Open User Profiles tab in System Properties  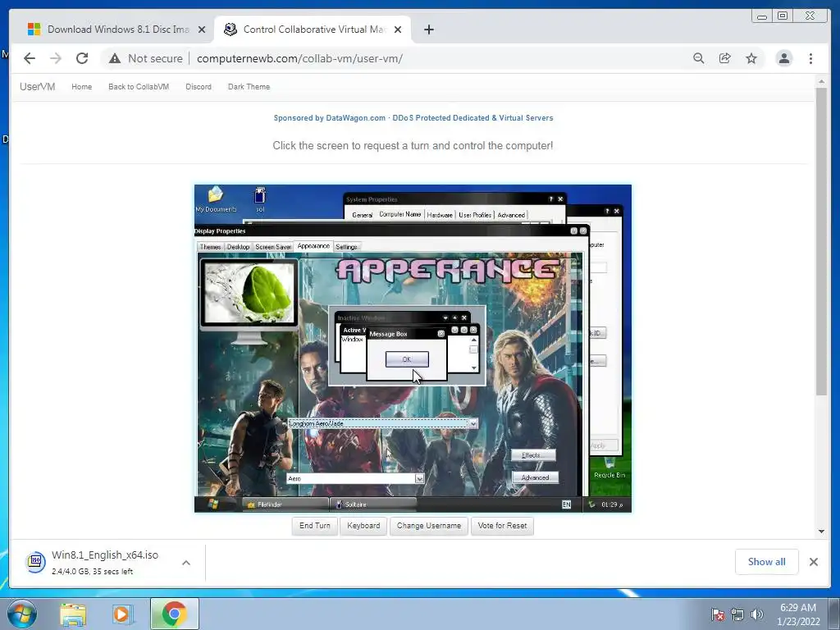[x=475, y=215]
